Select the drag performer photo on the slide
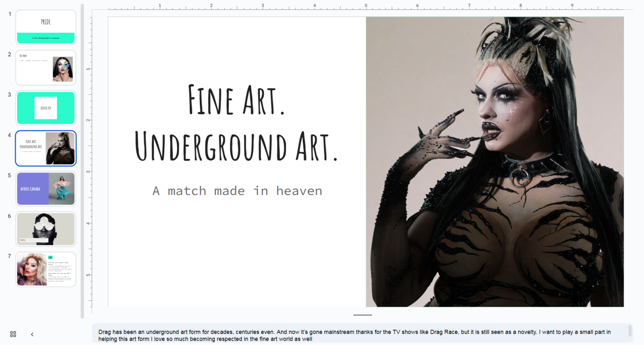This screenshot has height=345, width=644. click(494, 162)
